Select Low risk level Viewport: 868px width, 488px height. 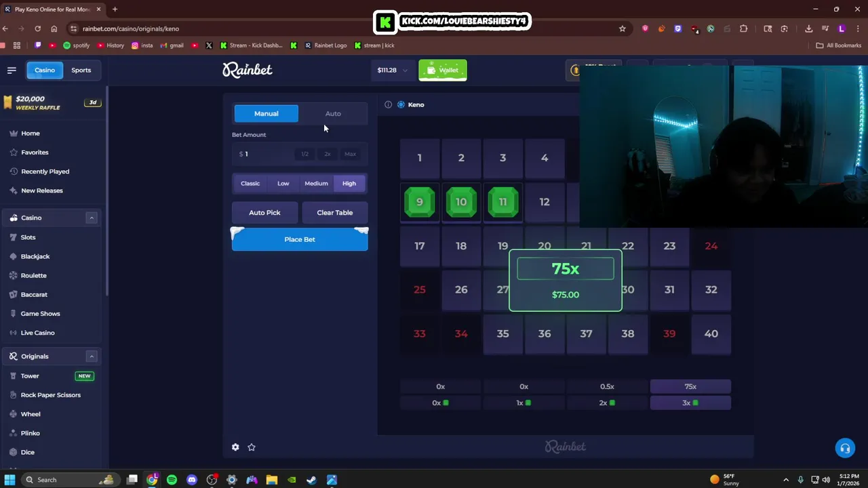283,183
